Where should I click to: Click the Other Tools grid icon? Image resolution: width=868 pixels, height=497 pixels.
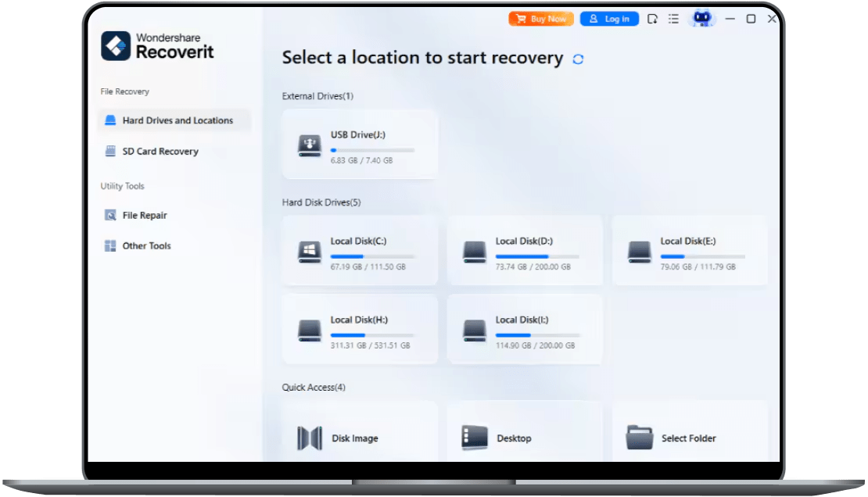coord(110,245)
